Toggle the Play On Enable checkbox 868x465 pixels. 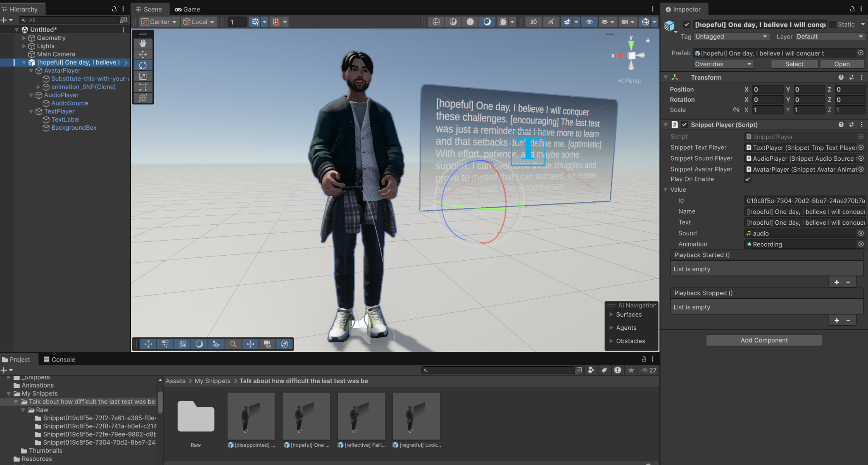(748, 179)
